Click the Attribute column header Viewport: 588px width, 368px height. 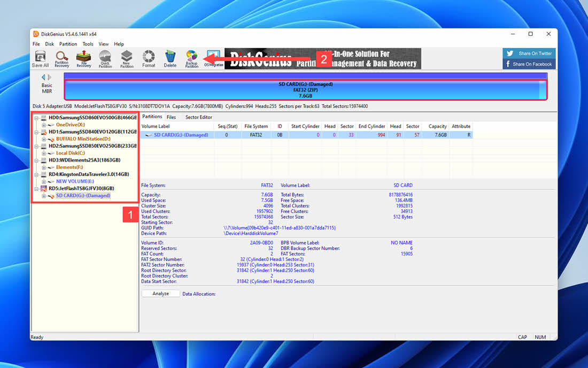pyautogui.click(x=461, y=126)
